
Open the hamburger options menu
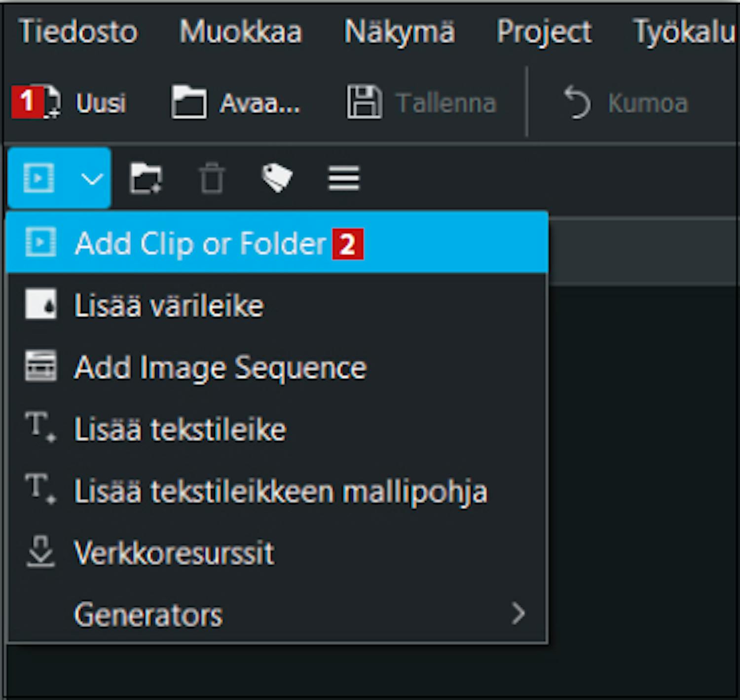point(344,178)
